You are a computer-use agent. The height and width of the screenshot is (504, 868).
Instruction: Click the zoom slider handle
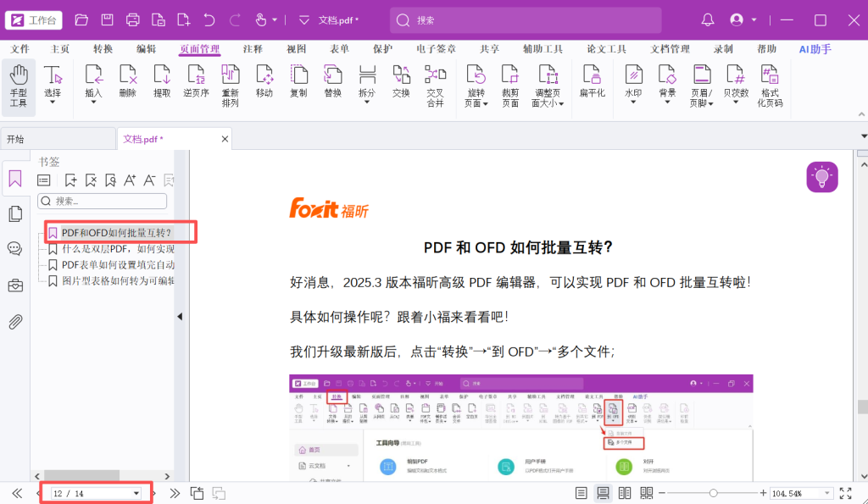point(713,493)
